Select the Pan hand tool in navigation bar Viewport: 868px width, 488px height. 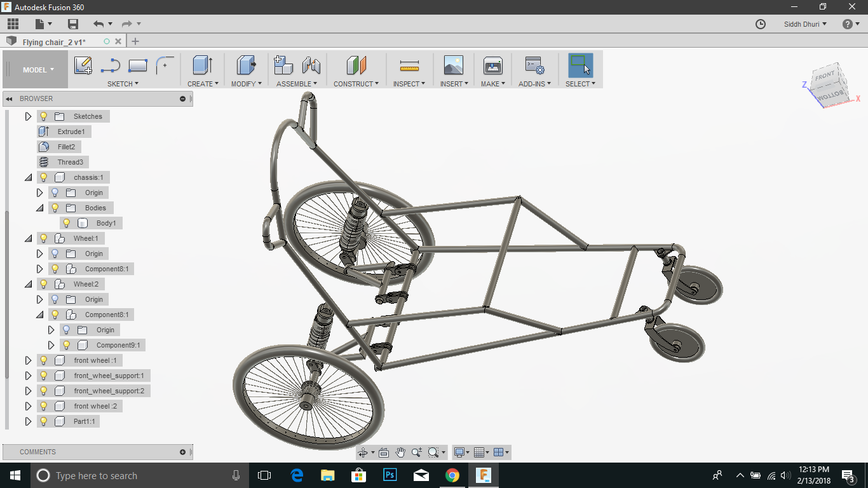400,452
